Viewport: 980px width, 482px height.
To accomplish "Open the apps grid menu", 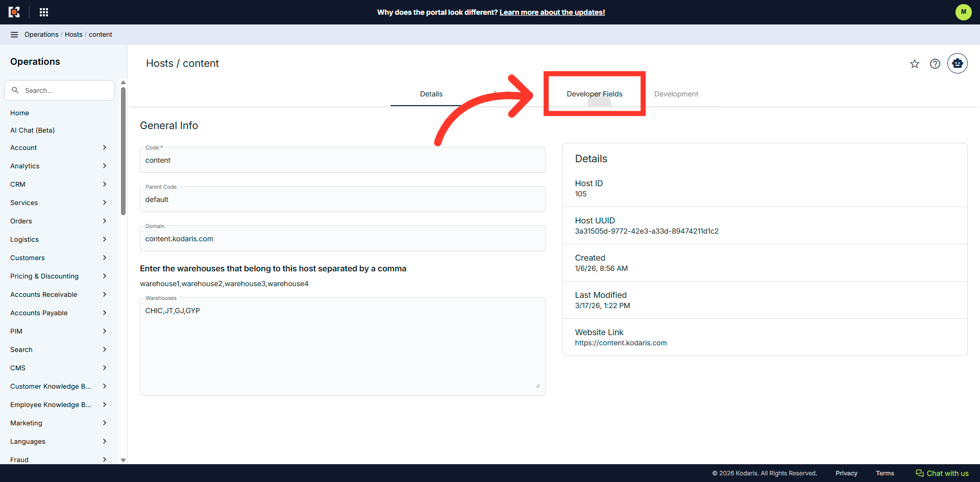I will pos(44,12).
